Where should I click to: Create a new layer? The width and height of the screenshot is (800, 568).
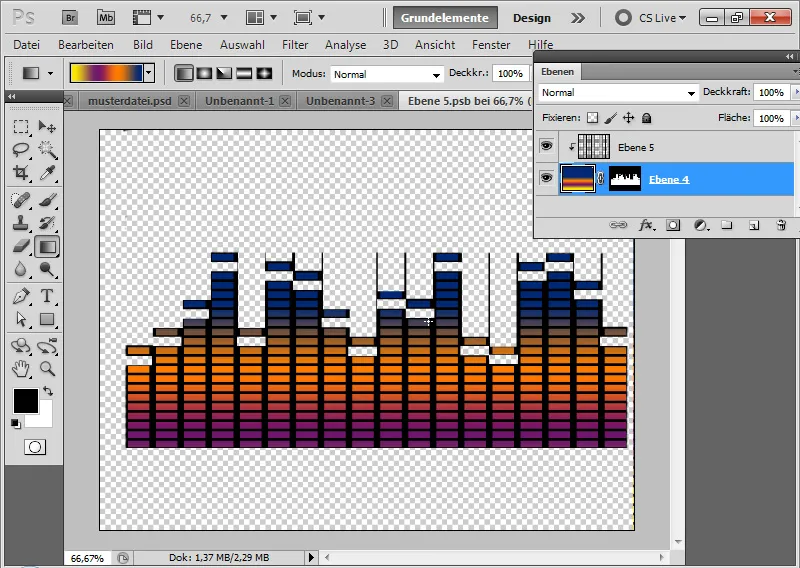(754, 225)
